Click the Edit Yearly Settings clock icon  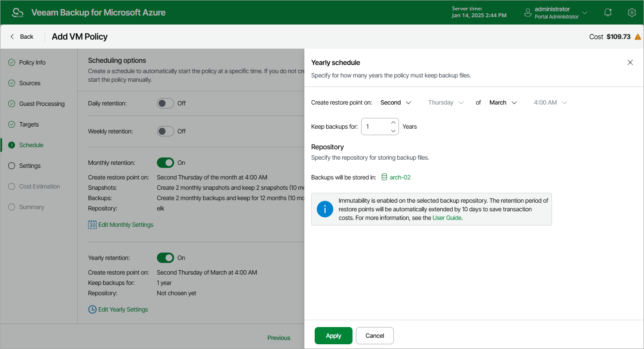coord(92,309)
